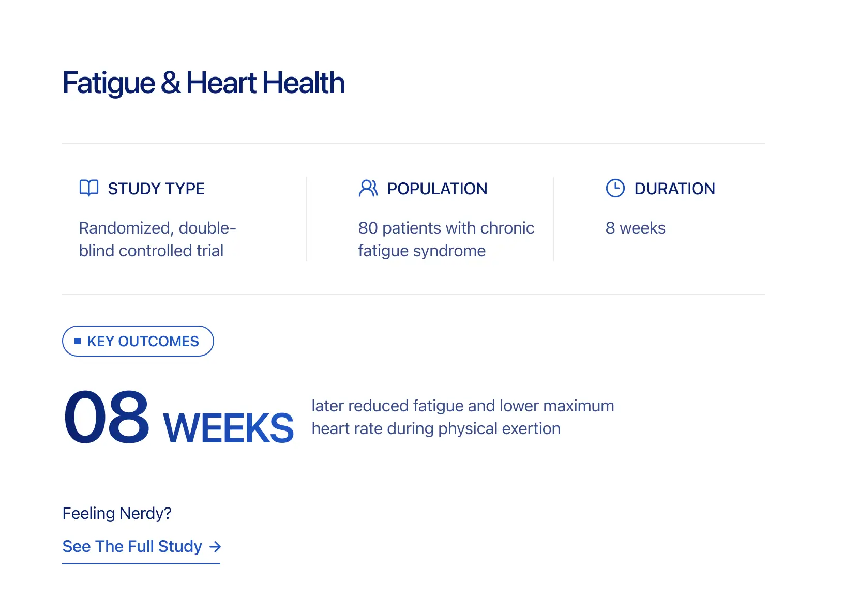This screenshot has width=843, height=616.
Task: Click the 8 weeks duration value
Action: tap(635, 228)
